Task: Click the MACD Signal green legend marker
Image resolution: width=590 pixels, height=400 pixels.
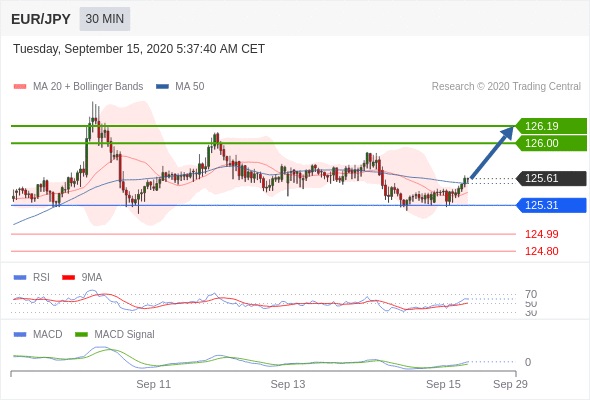Action: pos(81,334)
